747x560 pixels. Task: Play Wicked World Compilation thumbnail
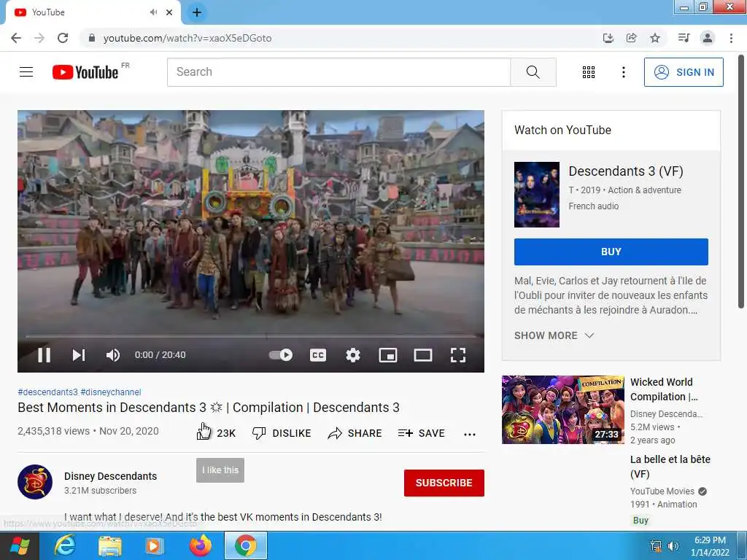(562, 410)
